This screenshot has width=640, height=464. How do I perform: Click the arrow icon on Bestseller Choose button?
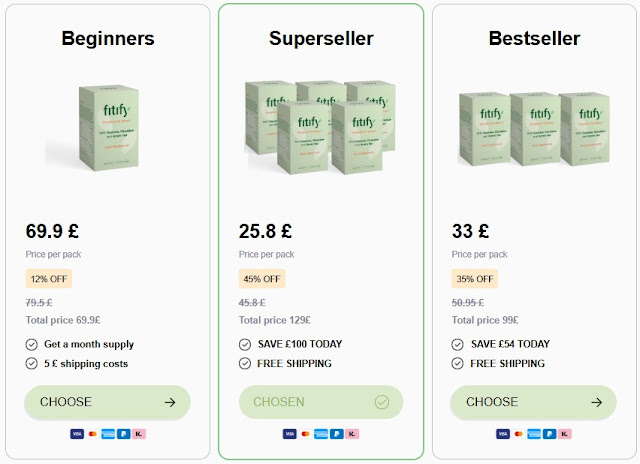point(596,402)
